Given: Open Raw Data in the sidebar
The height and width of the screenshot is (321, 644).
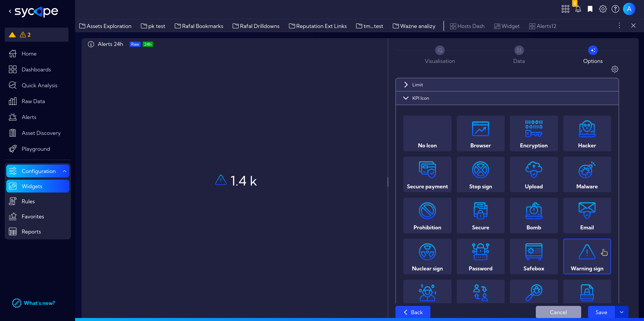Looking at the screenshot, I should (36, 101).
